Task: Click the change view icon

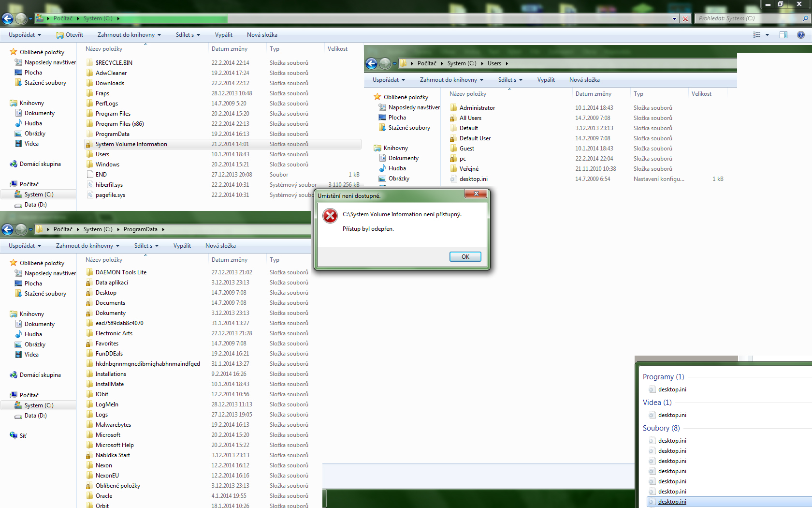Action: point(757,35)
